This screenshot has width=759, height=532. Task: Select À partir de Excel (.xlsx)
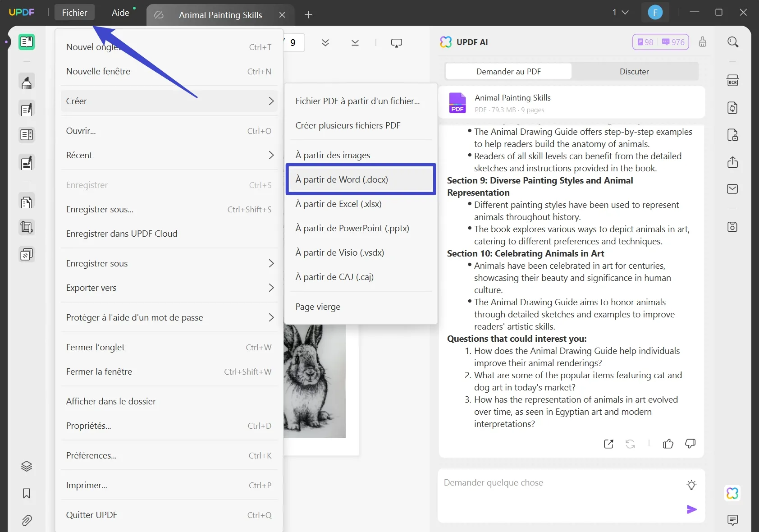pos(338,204)
